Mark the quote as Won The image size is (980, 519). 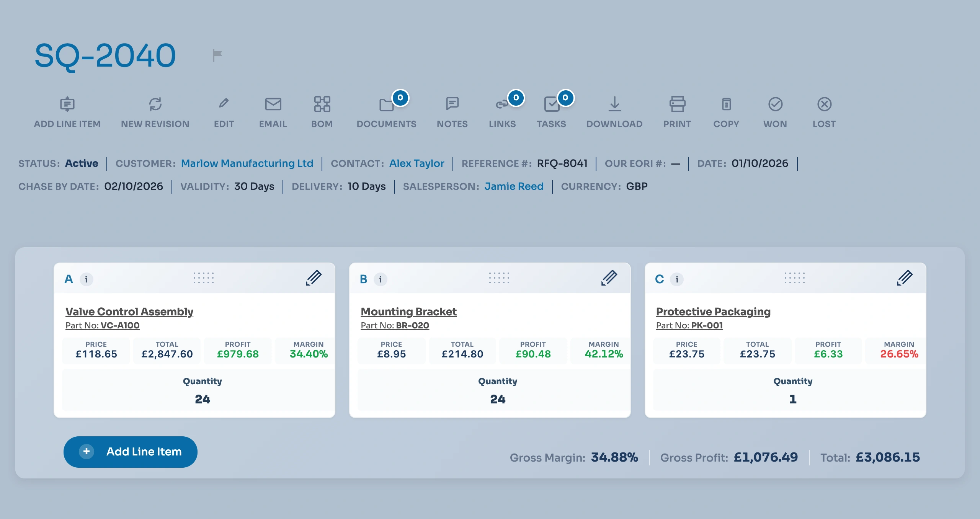[x=775, y=112]
